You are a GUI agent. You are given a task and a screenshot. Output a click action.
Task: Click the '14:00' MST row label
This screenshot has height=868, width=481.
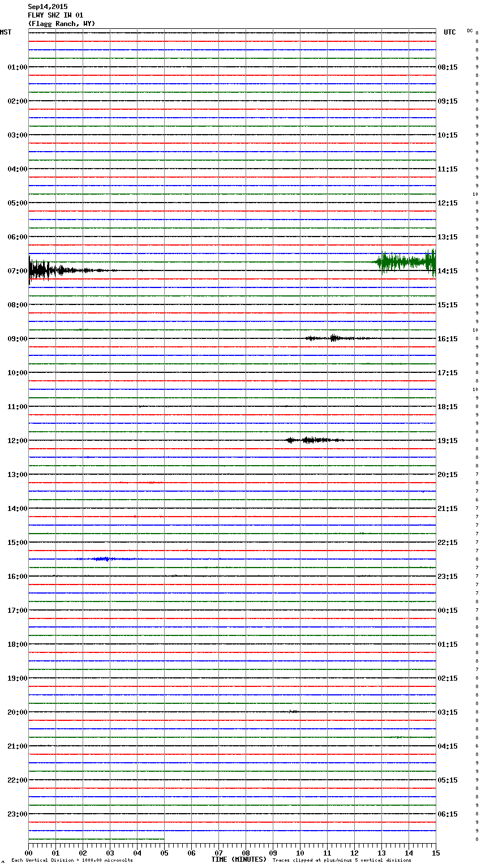click(x=18, y=509)
